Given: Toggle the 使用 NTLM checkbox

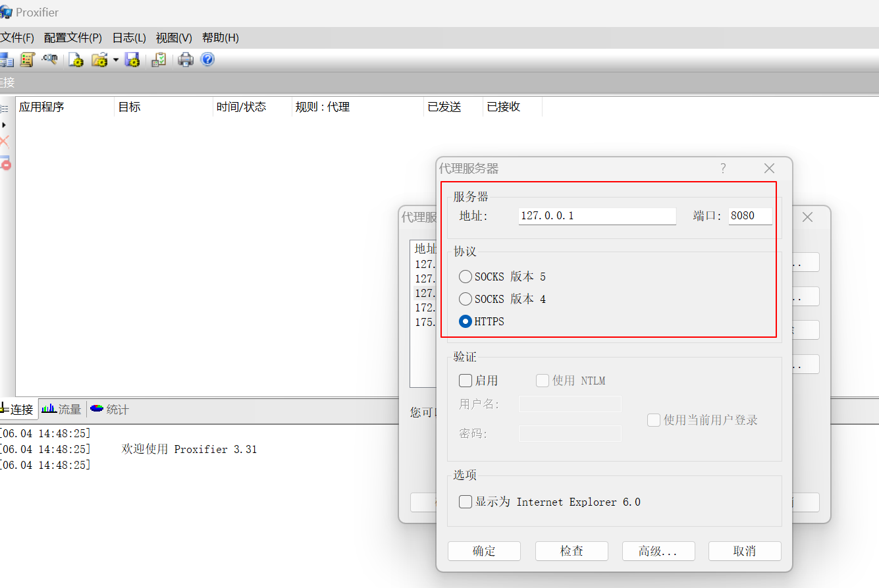Looking at the screenshot, I should tap(543, 381).
